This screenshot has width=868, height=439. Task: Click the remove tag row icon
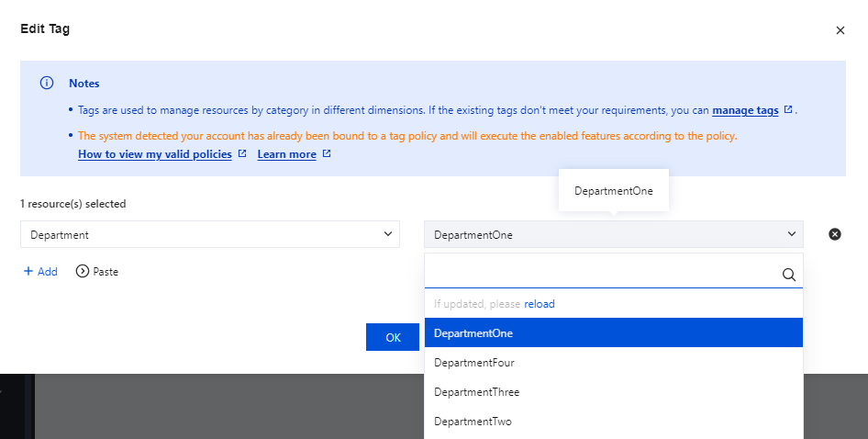[835, 234]
